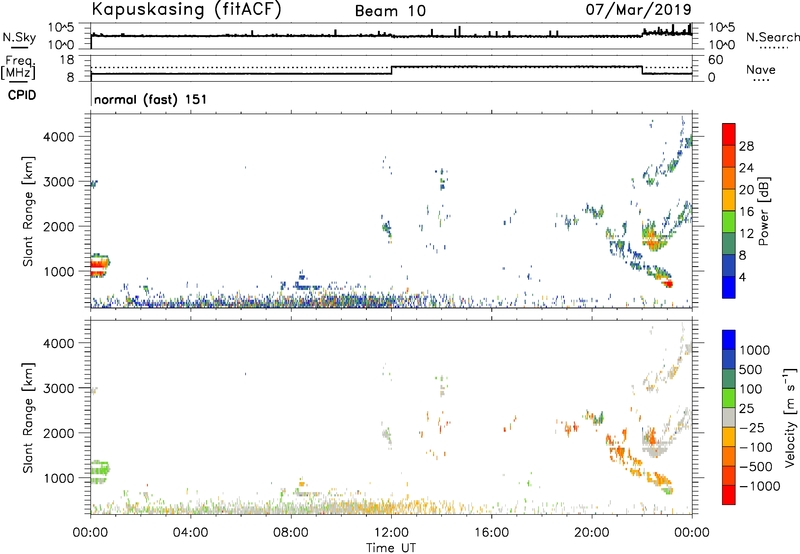This screenshot has width=800, height=554.
Task: Click the 'Kapuskasing (fitACF)' title text
Action: click(186, 10)
